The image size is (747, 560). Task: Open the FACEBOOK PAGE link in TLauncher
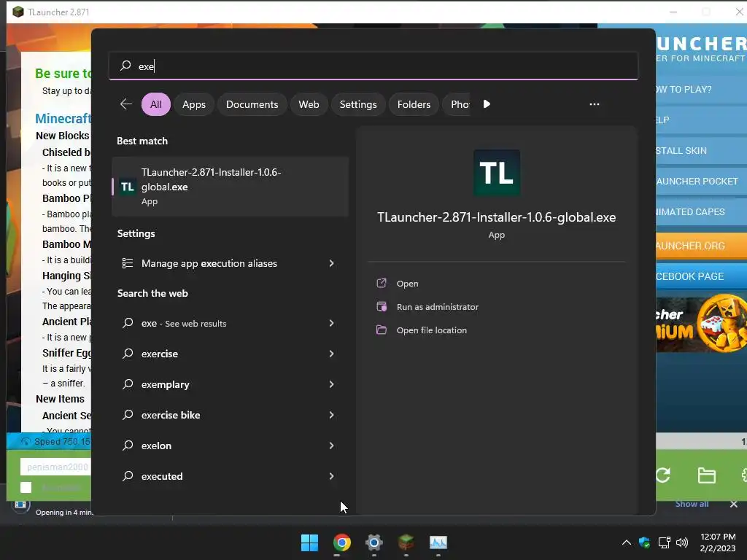pos(701,276)
